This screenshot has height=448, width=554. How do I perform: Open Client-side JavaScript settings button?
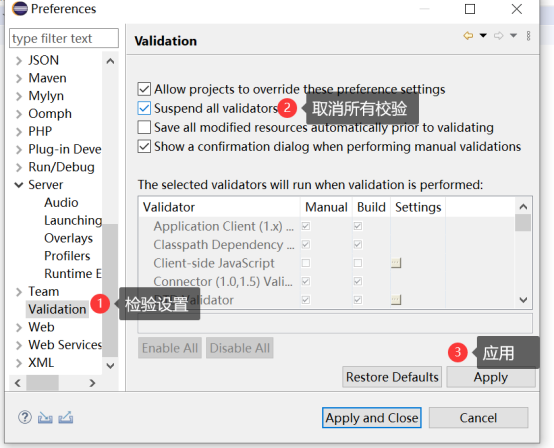[x=396, y=263]
